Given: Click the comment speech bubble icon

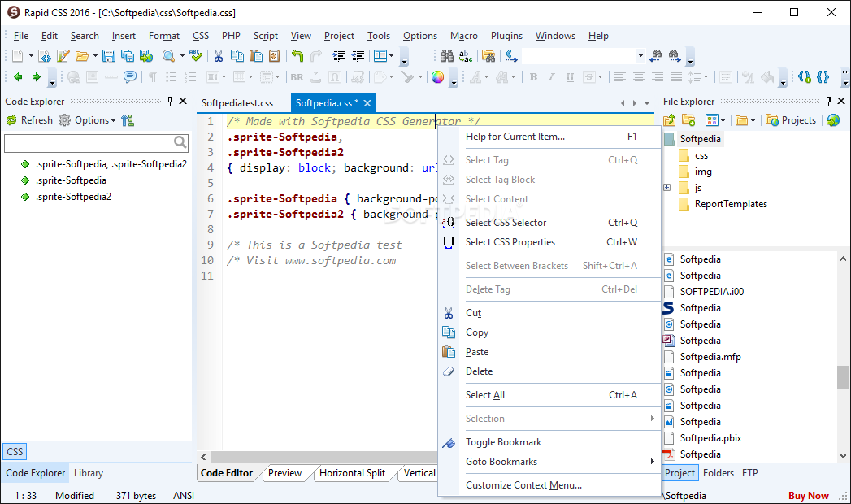Looking at the screenshot, I should click(x=130, y=77).
